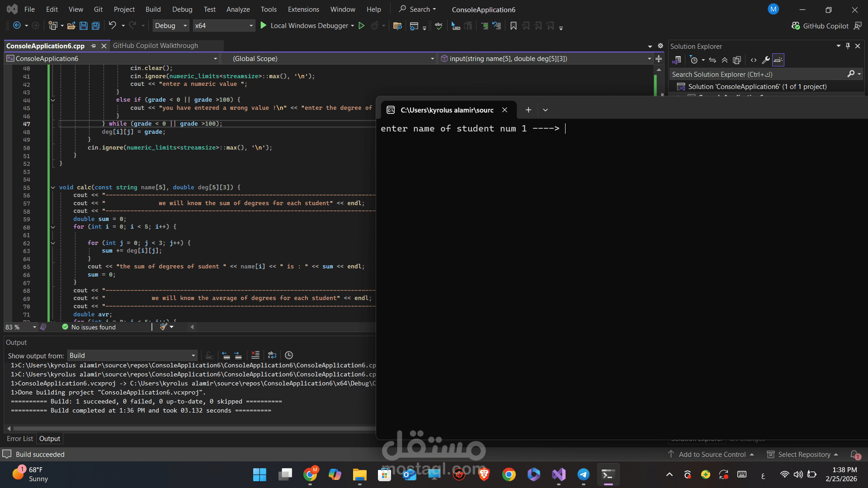This screenshot has height=488, width=868.
Task: Open Show output from Build dropdown
Action: (132, 356)
